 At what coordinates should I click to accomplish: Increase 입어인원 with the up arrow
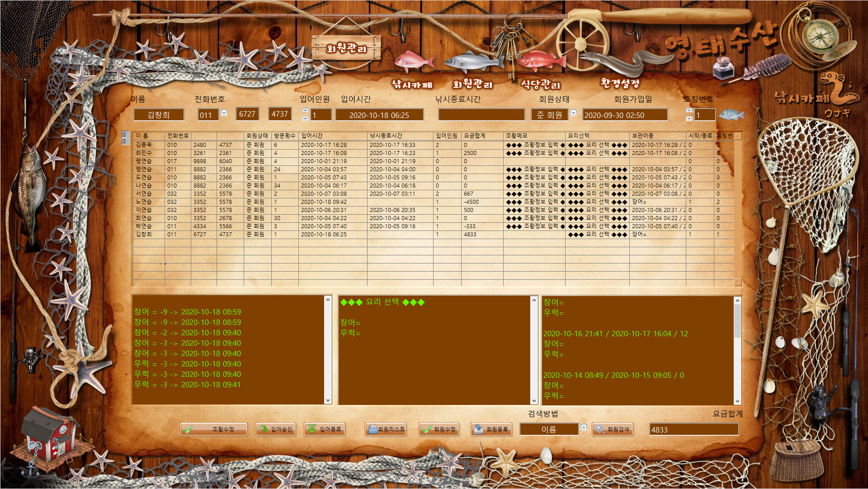[305, 111]
